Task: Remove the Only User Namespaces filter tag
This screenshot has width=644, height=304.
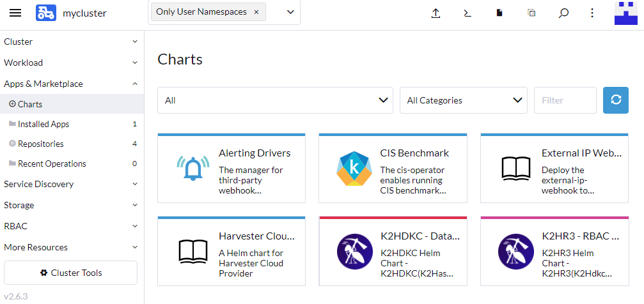Action: click(256, 12)
